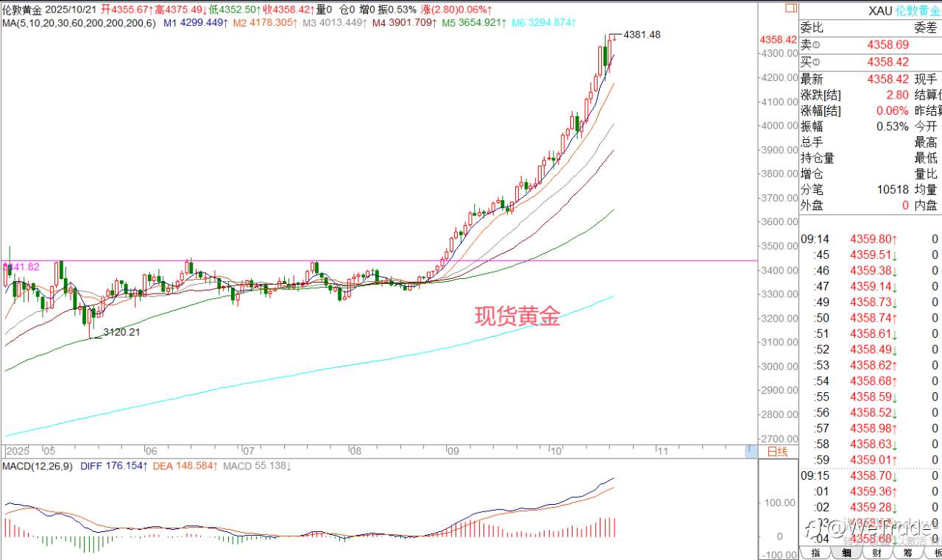942x560 pixels.
Task: Click the 委比 label
Action: tap(812, 28)
